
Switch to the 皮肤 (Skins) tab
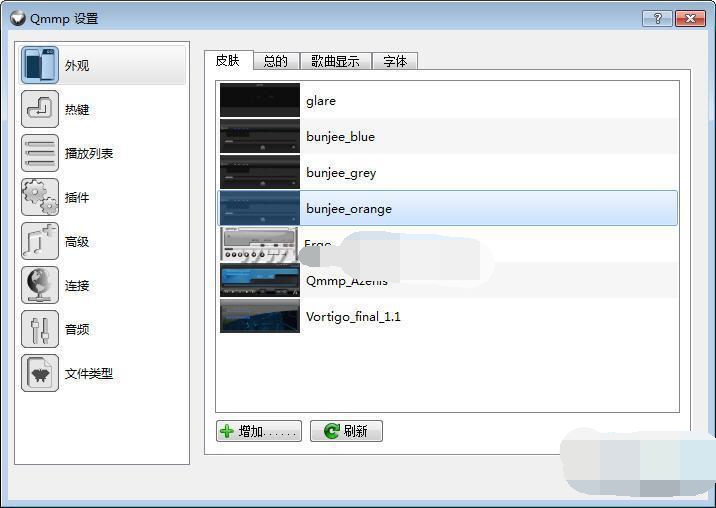click(x=228, y=60)
